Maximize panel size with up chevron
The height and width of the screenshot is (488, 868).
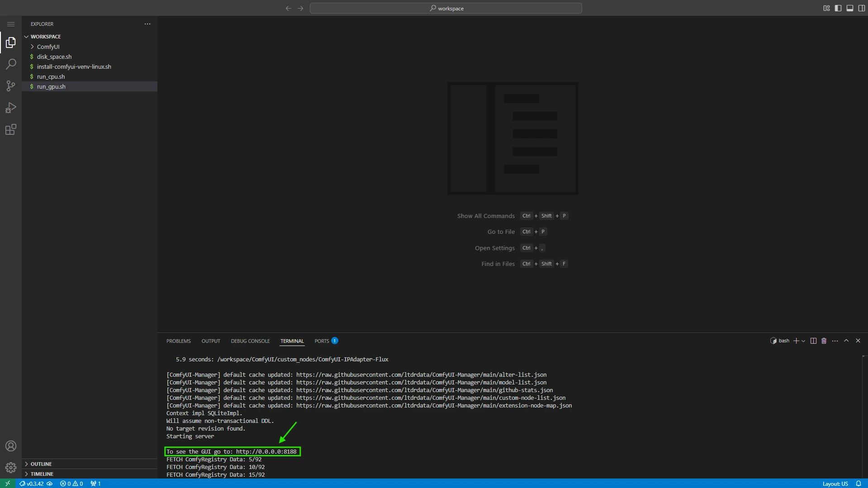tap(846, 341)
